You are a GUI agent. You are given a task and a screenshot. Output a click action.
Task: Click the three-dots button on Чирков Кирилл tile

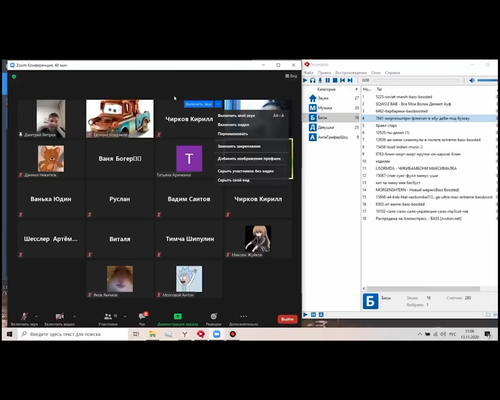pyautogui.click(x=218, y=104)
